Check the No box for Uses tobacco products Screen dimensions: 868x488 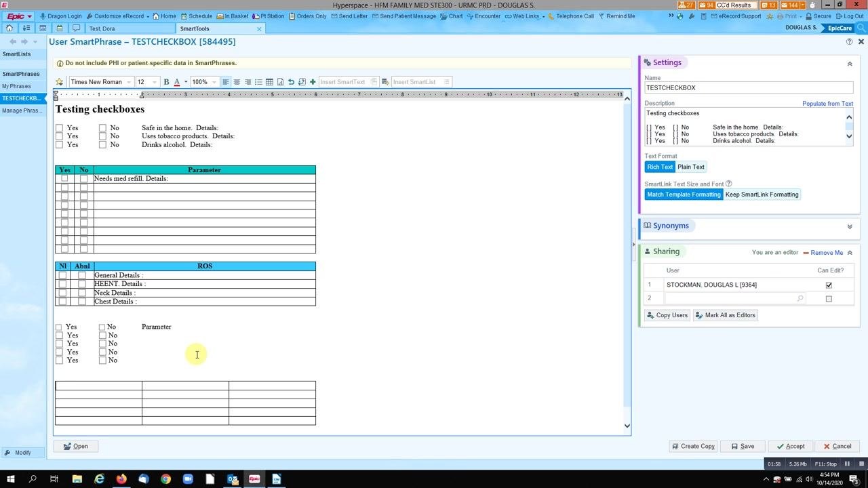pos(102,136)
